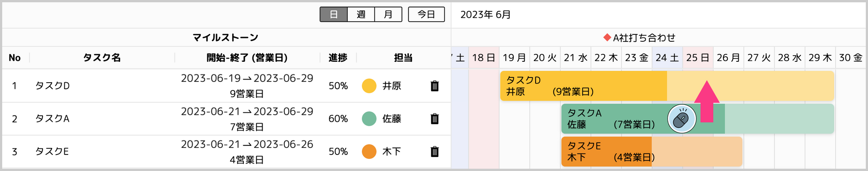Jump to 今日 today
The height and width of the screenshot is (171, 868).
click(x=426, y=14)
